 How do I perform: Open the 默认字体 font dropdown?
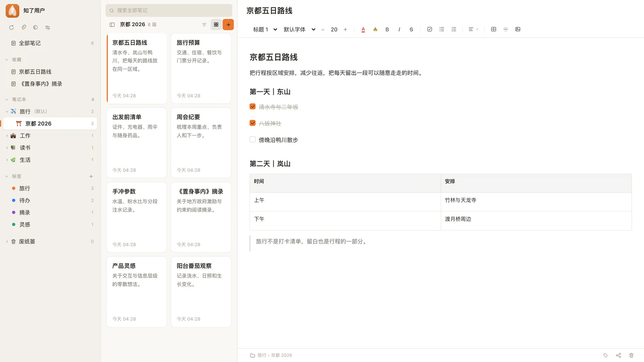(x=299, y=29)
